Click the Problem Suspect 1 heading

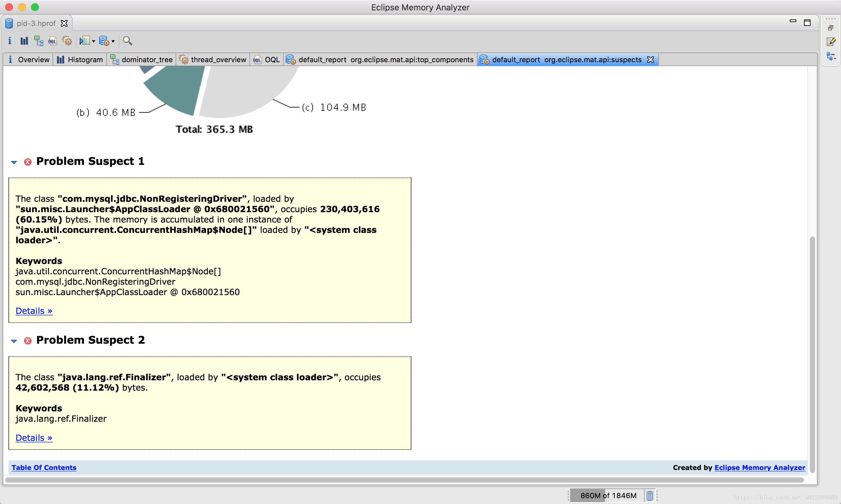click(x=90, y=161)
